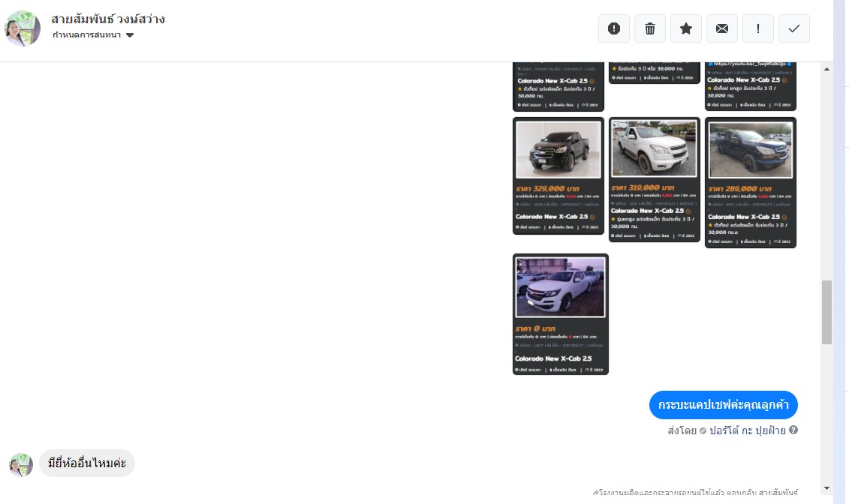Click the reply text at bottom โรงงานผลิตและกระจายรถยนต์
The height and width of the screenshot is (504, 849).
(696, 493)
